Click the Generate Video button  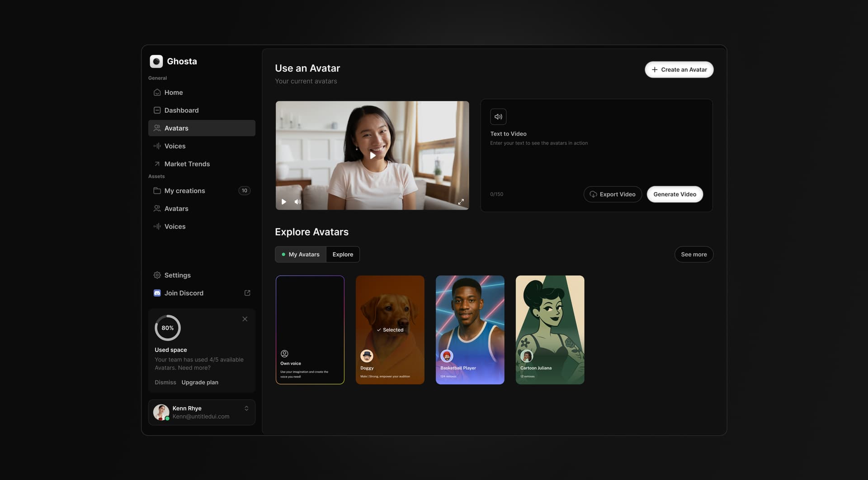[x=675, y=194]
